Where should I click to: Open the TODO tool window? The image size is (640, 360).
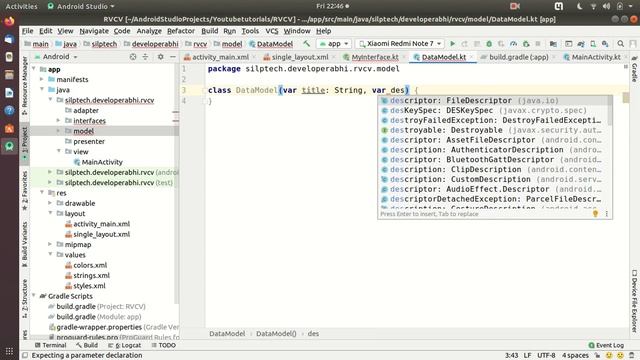pos(163,345)
